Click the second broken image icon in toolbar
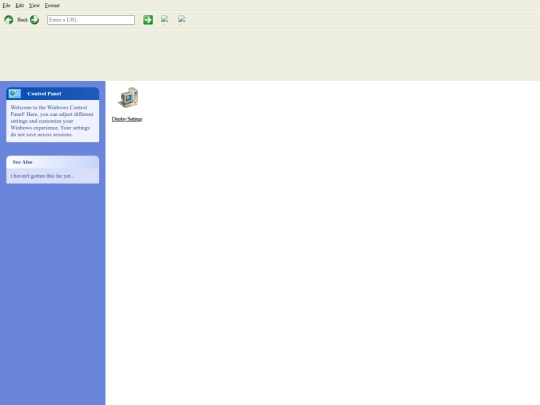Screen dimensions: 540x405 182,19
